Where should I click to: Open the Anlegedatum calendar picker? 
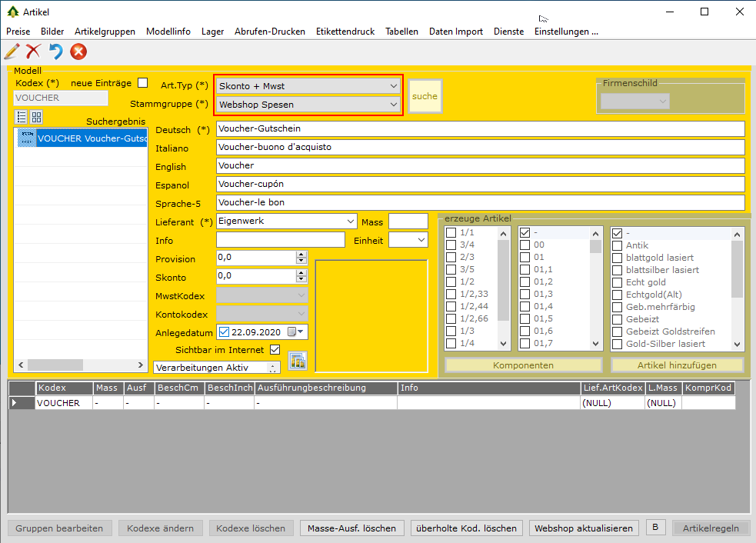[296, 332]
